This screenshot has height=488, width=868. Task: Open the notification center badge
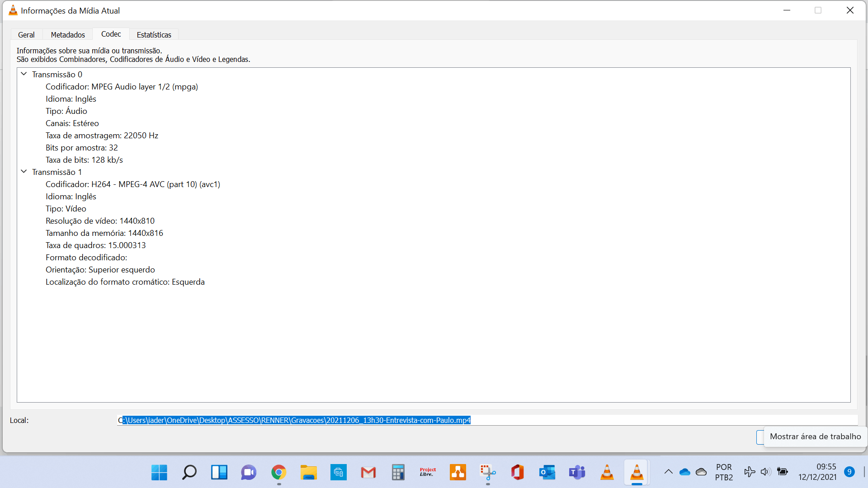(x=849, y=472)
